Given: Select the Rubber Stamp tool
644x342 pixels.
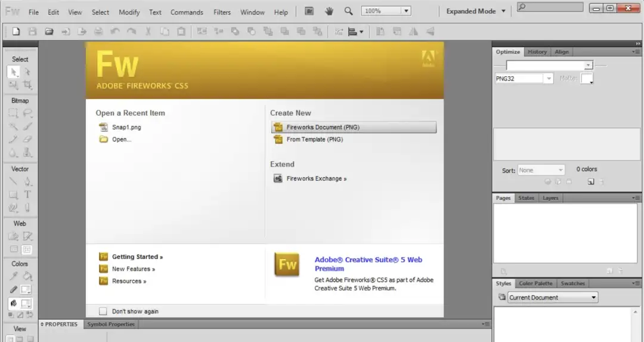Looking at the screenshot, I should (x=27, y=153).
